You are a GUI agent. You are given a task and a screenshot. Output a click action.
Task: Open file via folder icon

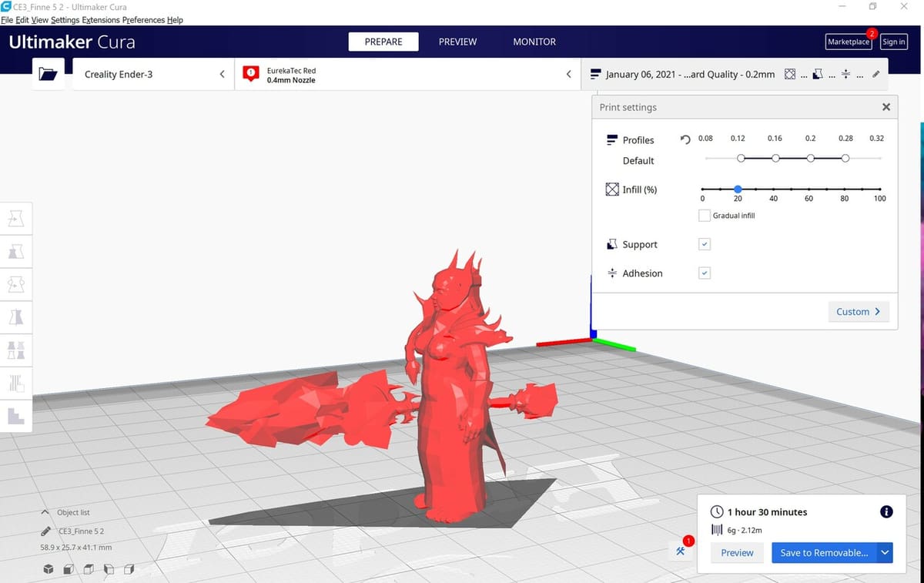click(x=48, y=75)
